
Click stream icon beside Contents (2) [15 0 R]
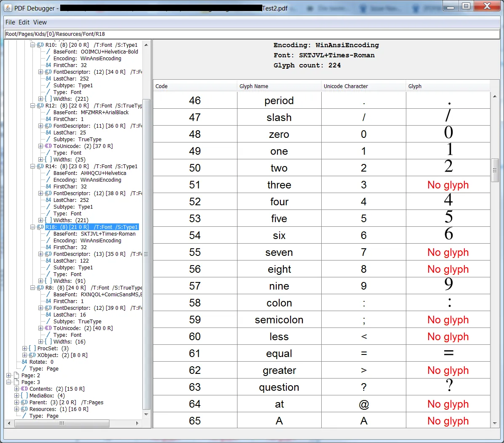click(24, 389)
